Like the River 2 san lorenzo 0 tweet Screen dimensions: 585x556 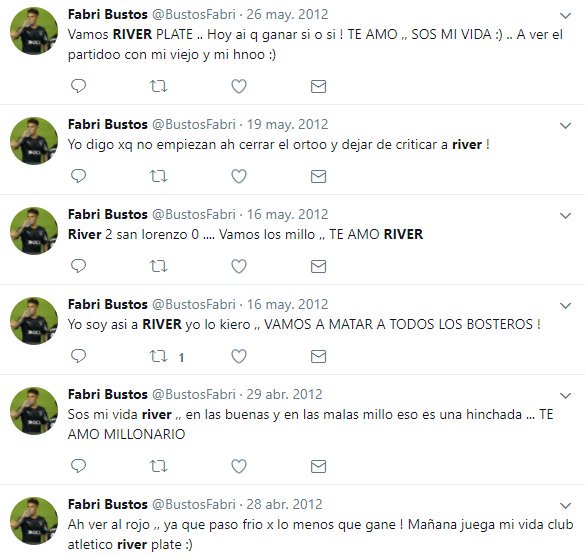coord(239,266)
